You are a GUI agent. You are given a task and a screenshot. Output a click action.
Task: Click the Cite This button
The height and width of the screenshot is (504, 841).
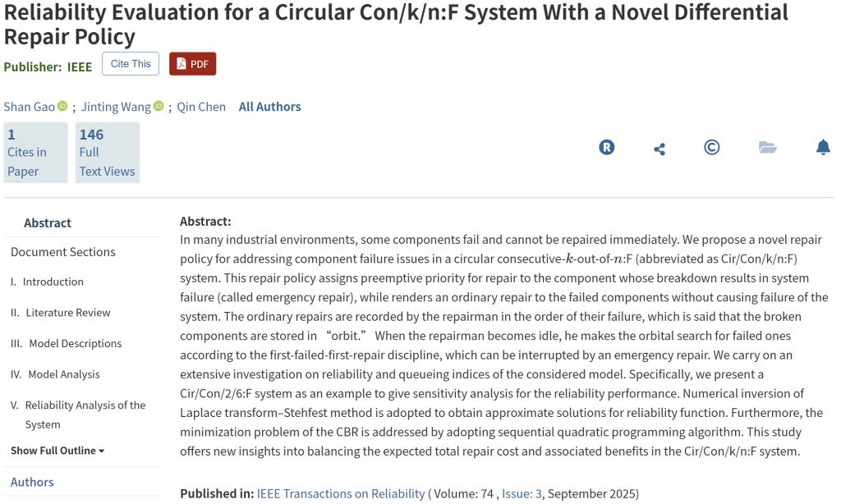coord(131,64)
